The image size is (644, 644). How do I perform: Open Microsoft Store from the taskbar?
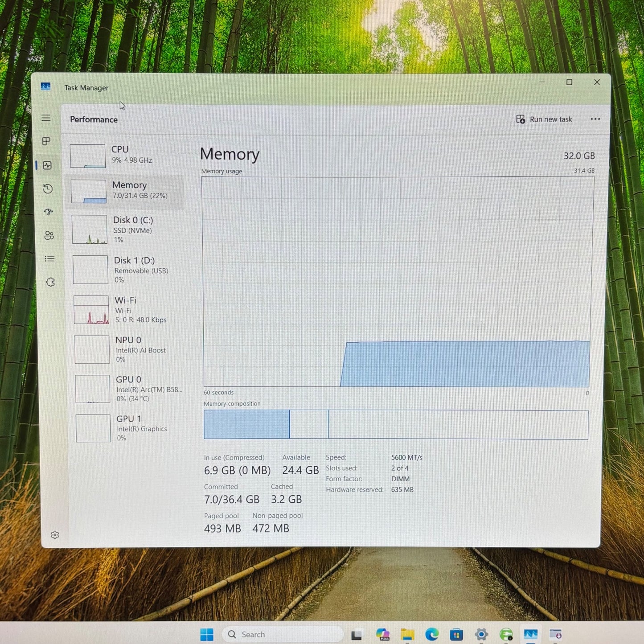[x=456, y=634]
